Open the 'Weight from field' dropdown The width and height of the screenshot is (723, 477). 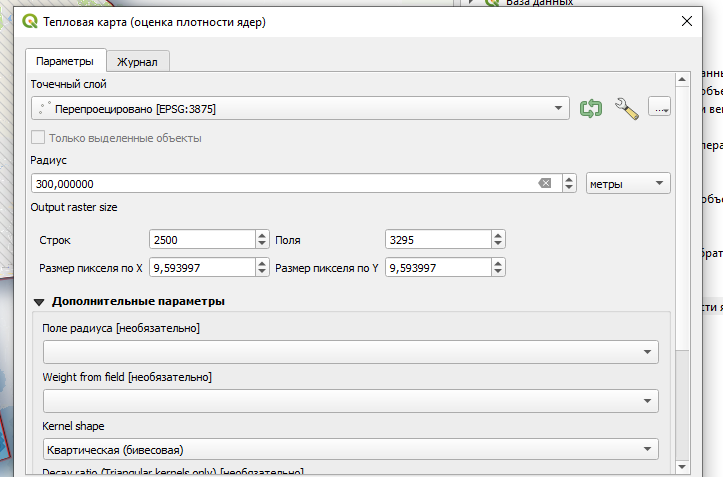point(350,401)
